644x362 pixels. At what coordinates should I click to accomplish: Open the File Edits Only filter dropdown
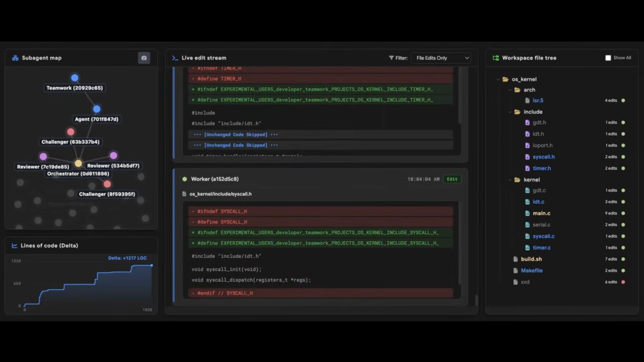click(441, 58)
